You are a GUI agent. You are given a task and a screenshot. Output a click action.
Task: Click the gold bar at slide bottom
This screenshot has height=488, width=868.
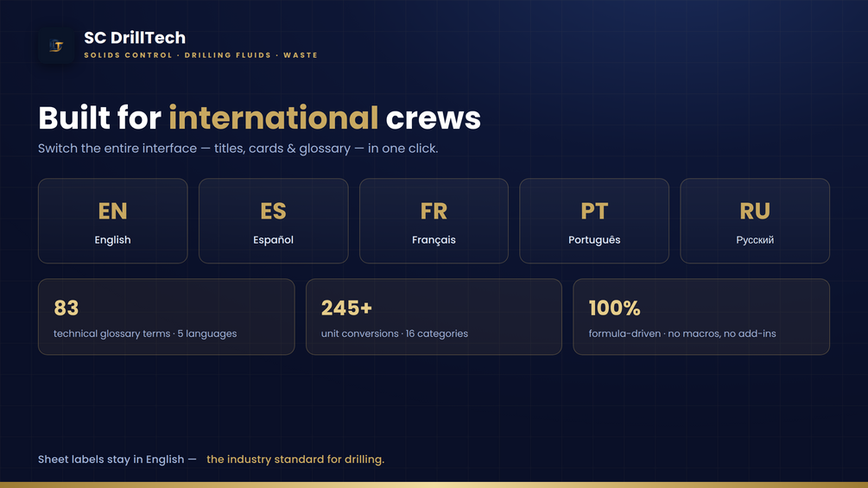click(434, 485)
